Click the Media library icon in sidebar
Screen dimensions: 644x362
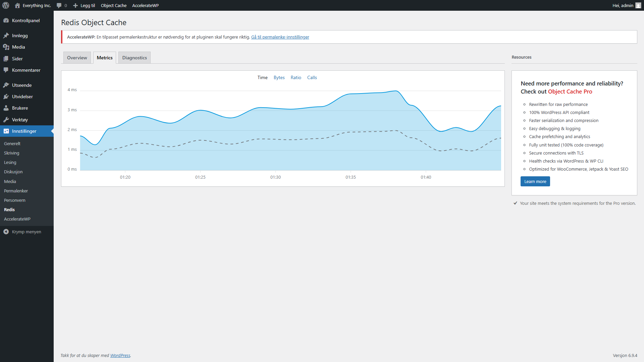pos(6,47)
